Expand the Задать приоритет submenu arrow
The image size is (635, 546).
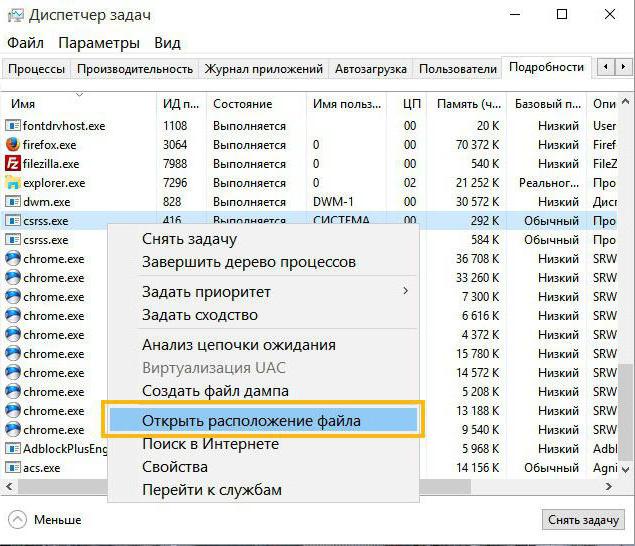click(x=405, y=291)
